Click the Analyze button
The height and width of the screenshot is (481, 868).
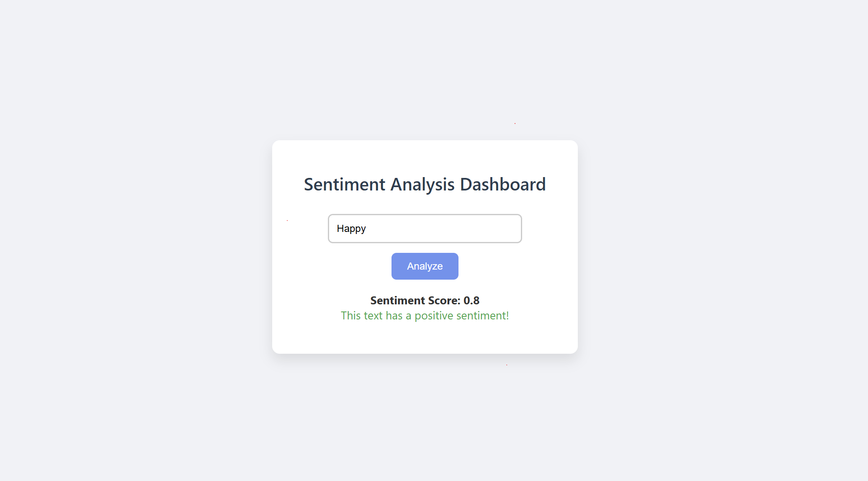pos(425,266)
